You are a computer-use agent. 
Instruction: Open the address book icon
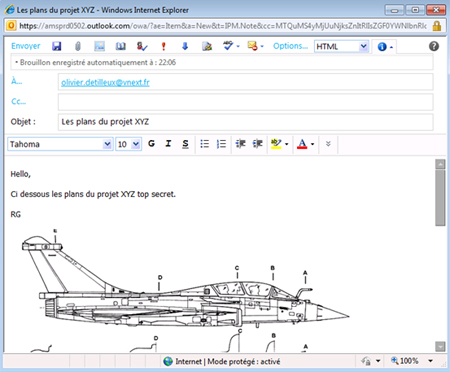coord(121,46)
